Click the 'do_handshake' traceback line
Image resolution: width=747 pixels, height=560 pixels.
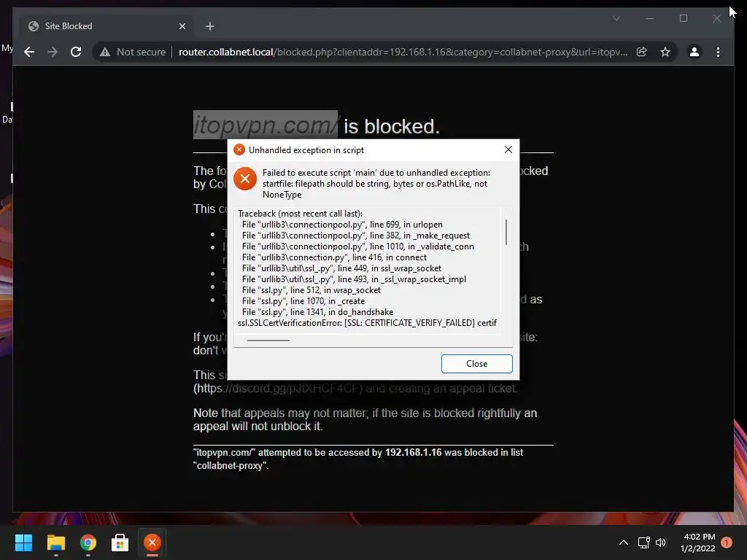click(317, 312)
